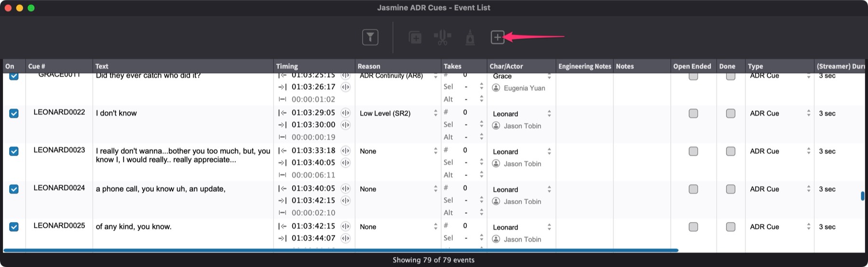Screen dimensions: 868x267
Task: Click nudge icon beside 01:03:30:00 out-time
Action: pyautogui.click(x=346, y=125)
